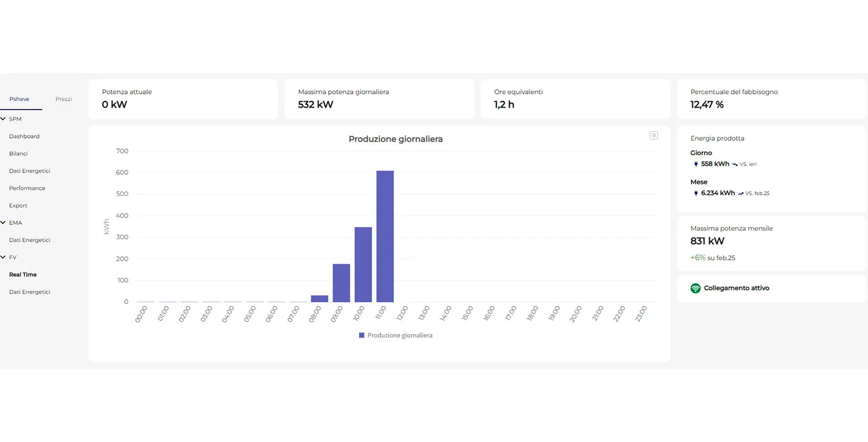Click the 11:00 production bar
This screenshot has width=868, height=442.
pos(385,236)
